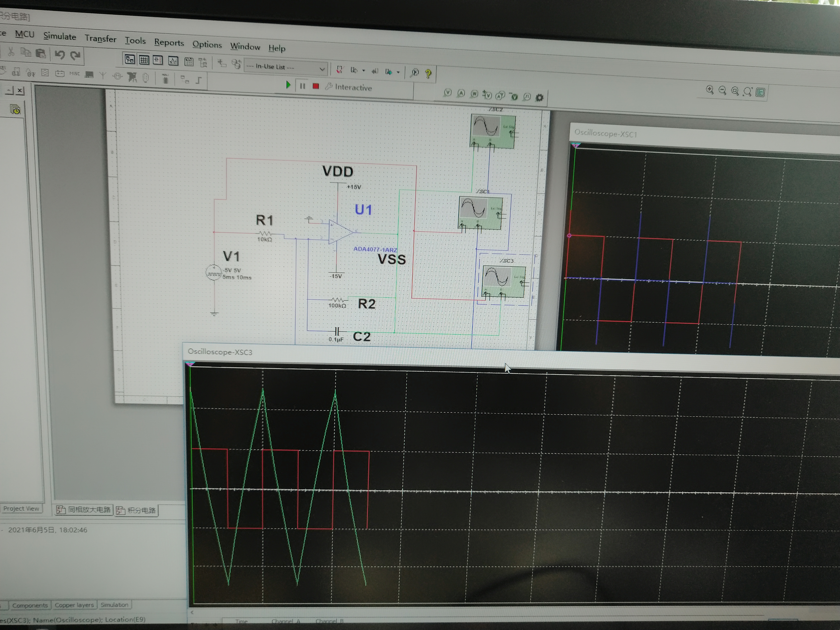Place a Voltage reference probe

coord(514,97)
